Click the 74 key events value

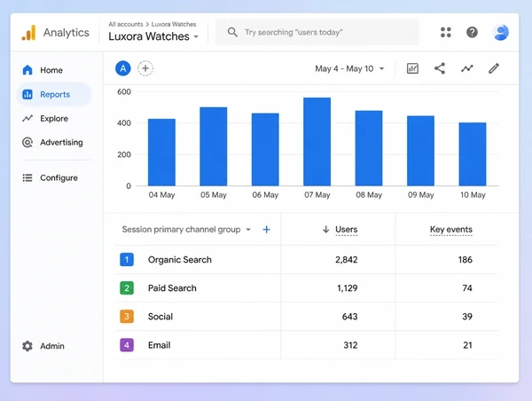tap(467, 288)
